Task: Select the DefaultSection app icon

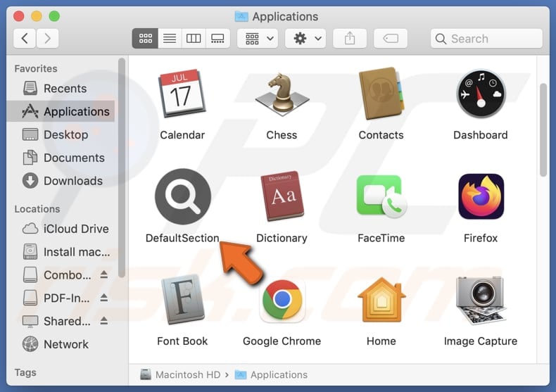Action: click(x=183, y=196)
